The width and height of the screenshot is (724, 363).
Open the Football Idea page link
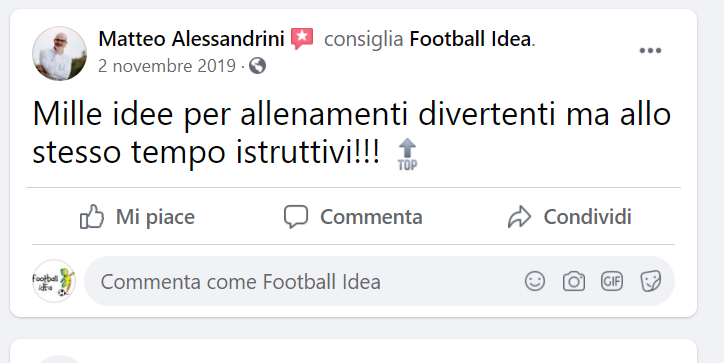(470, 39)
